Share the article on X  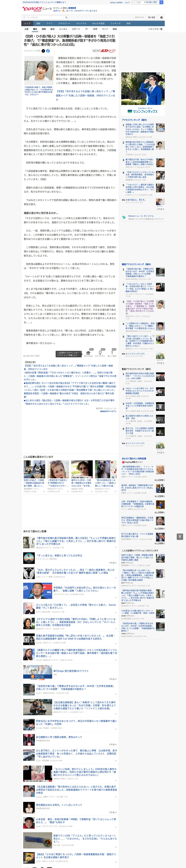(x=43, y=51)
